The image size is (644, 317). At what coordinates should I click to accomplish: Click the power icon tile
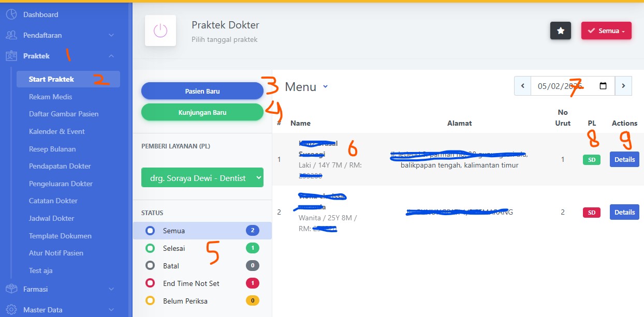point(160,31)
